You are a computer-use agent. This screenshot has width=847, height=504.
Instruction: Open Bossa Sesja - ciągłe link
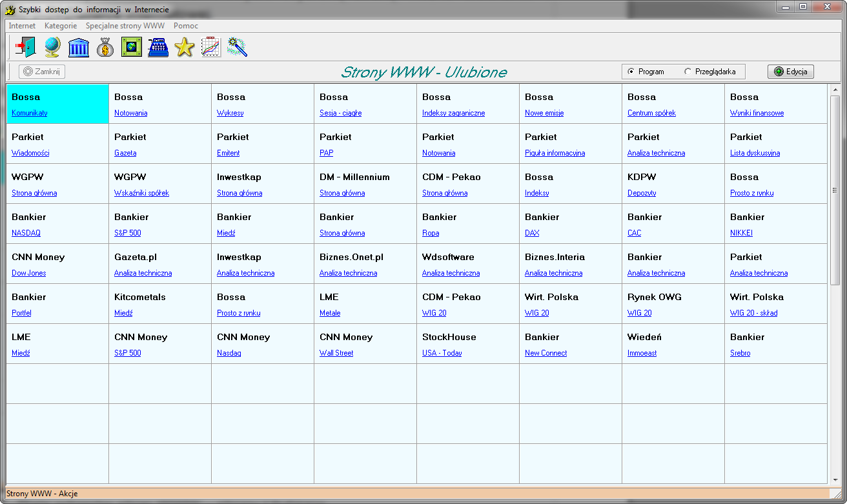pos(340,113)
